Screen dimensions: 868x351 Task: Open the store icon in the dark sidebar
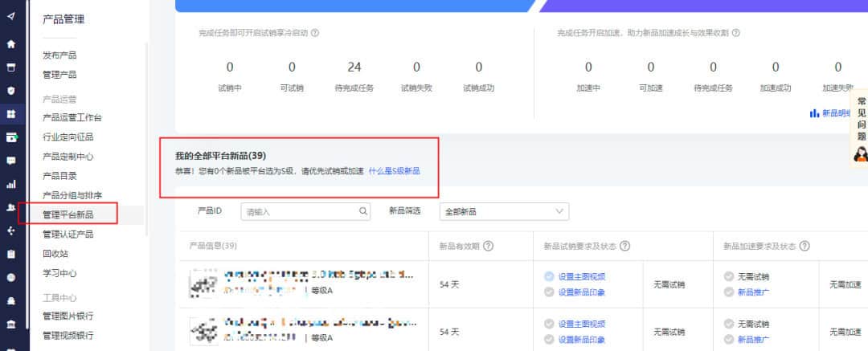click(x=11, y=67)
